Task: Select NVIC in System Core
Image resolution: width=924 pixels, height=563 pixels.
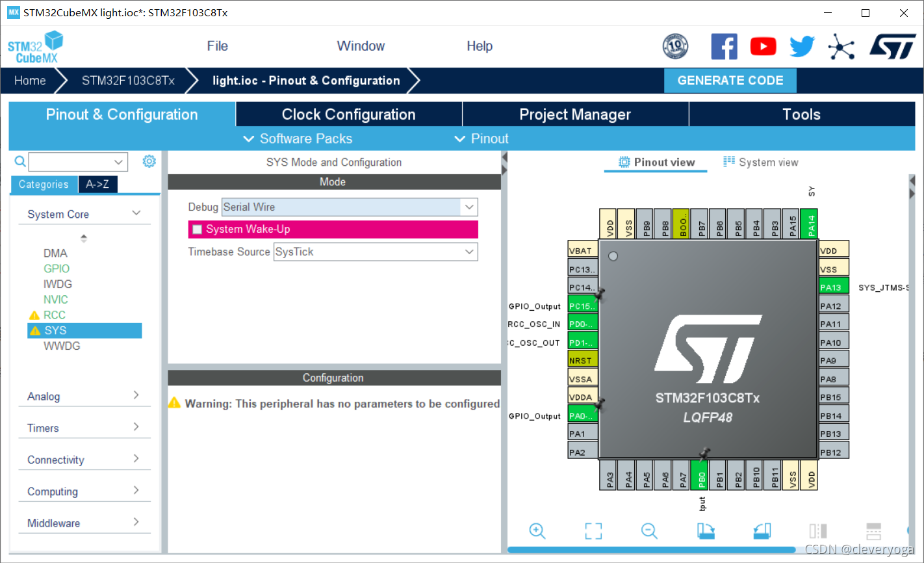Action: pyautogui.click(x=56, y=300)
